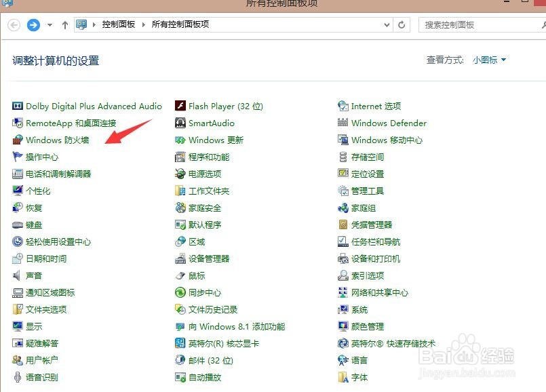Open the 默认程序 link

tap(205, 225)
